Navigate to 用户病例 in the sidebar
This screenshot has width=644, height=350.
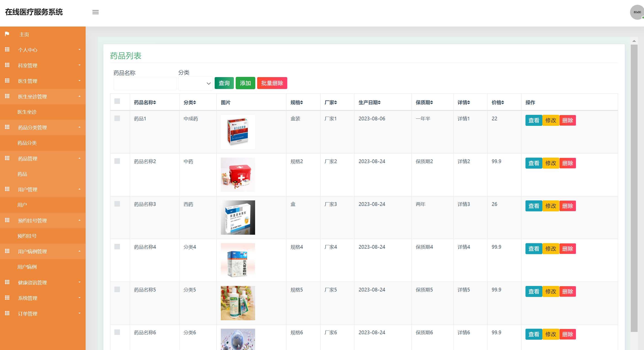[x=27, y=267]
